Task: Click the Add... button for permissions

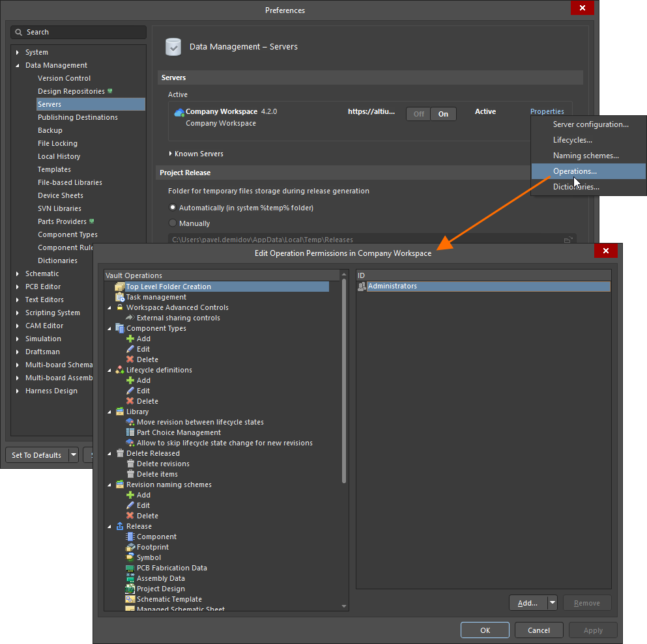Action: click(x=528, y=603)
